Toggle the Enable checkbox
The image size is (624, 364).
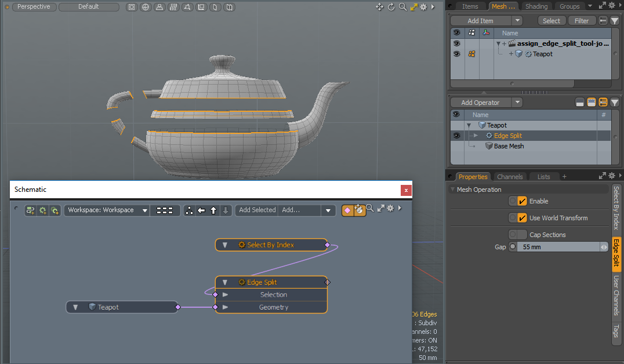[522, 201]
